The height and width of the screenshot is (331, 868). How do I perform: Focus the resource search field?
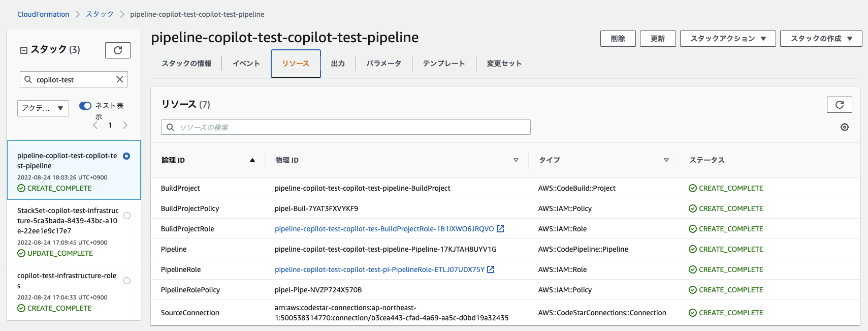pos(350,127)
